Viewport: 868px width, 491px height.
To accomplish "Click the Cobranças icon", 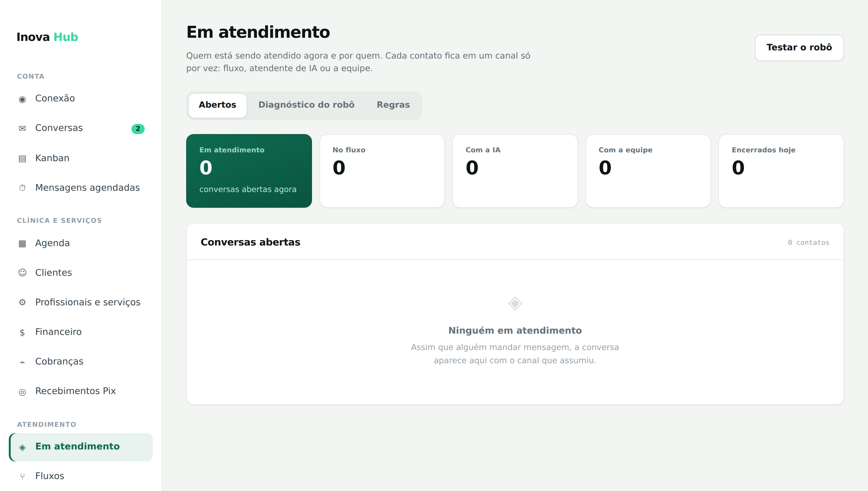I will pyautogui.click(x=22, y=362).
